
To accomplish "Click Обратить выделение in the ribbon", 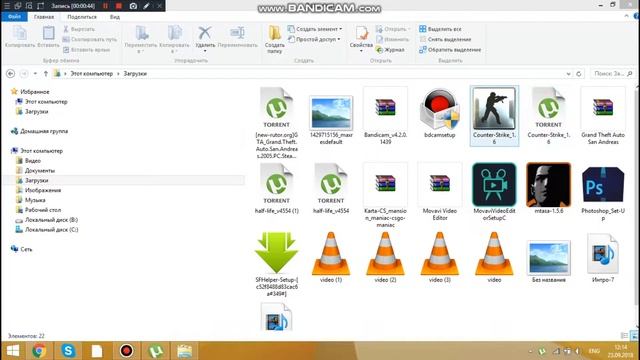I will click(450, 50).
